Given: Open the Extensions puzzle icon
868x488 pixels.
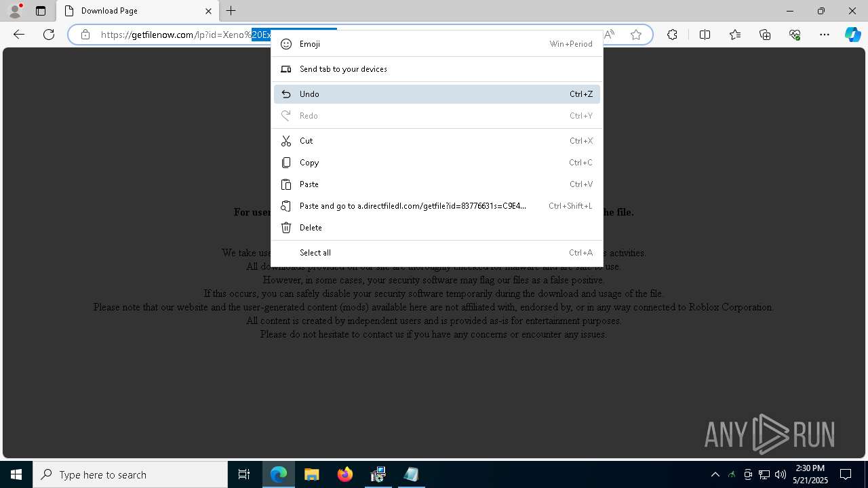Looking at the screenshot, I should tap(672, 35).
